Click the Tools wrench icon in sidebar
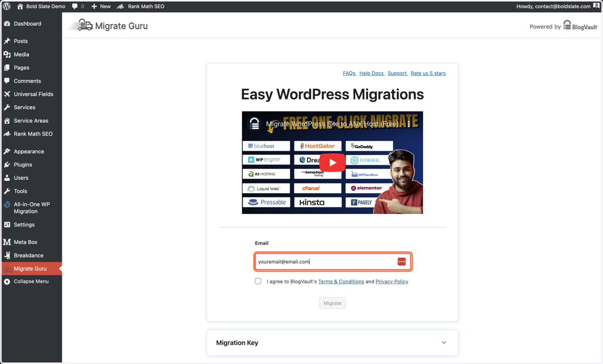Viewport: 603px width, 364px height. point(7,191)
